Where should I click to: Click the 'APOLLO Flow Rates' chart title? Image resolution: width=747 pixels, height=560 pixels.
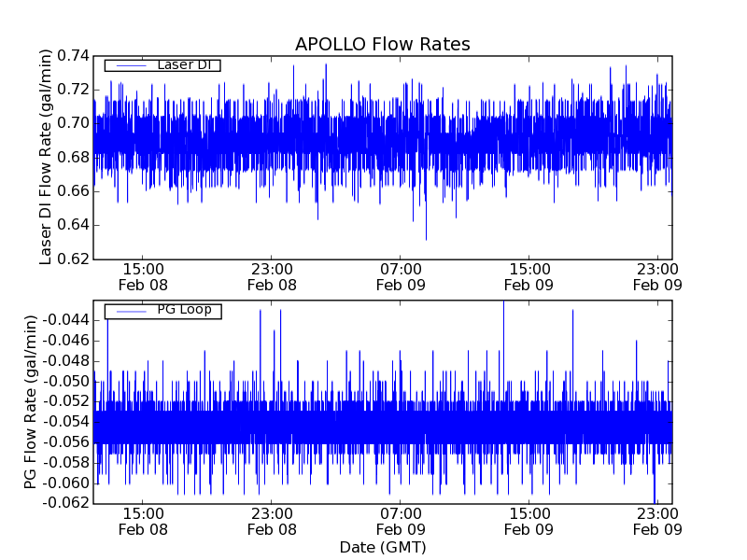[382, 44]
